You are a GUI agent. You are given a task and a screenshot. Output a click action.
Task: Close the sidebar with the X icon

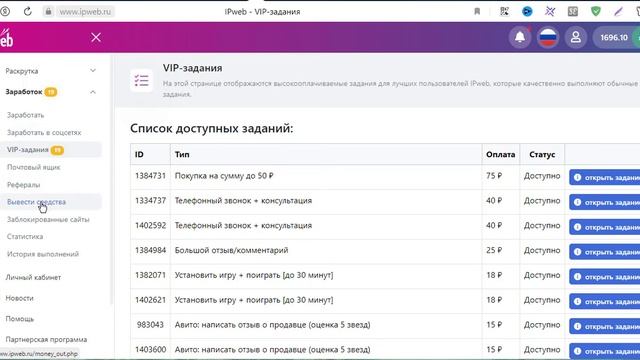point(96,38)
